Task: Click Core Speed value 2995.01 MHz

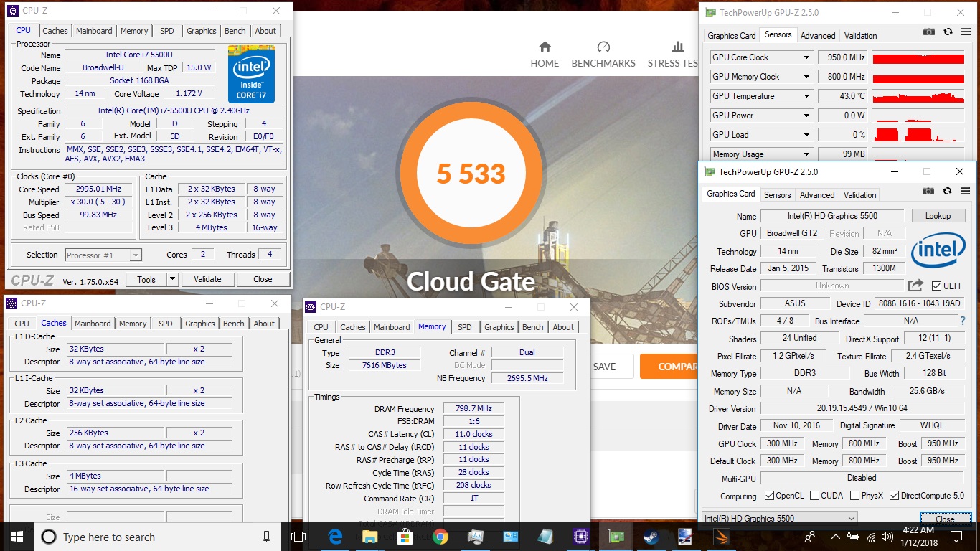Action: point(98,189)
